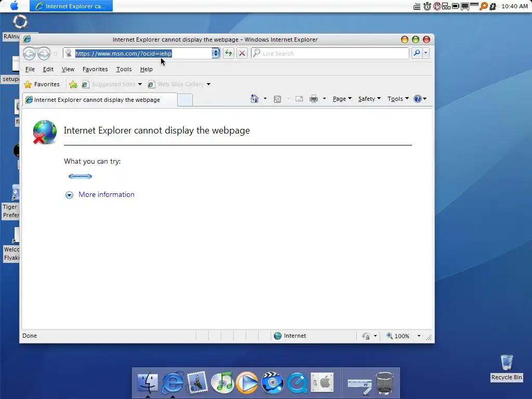Open the Favorites star button

pos(42,84)
